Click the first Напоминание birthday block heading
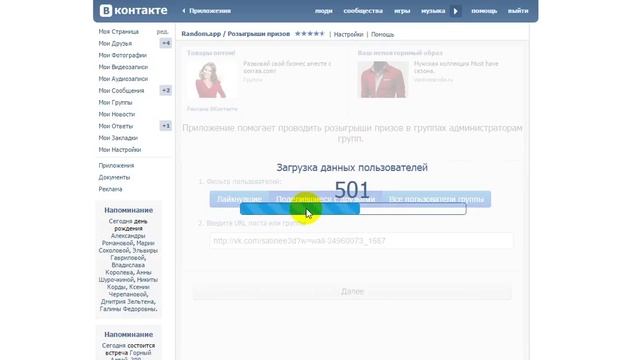Viewport: 640px width, 360px height. (129, 210)
